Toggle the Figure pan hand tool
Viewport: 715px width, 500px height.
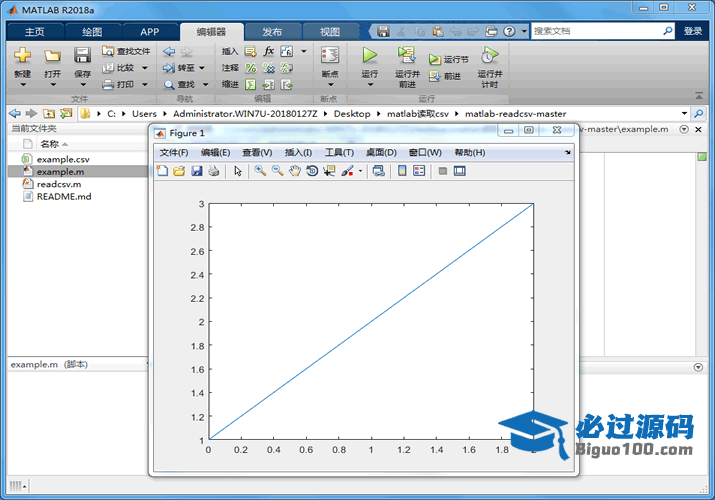pos(295,171)
